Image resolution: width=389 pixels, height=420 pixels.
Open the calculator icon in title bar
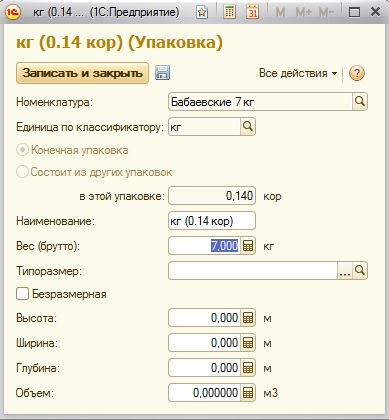point(229,12)
